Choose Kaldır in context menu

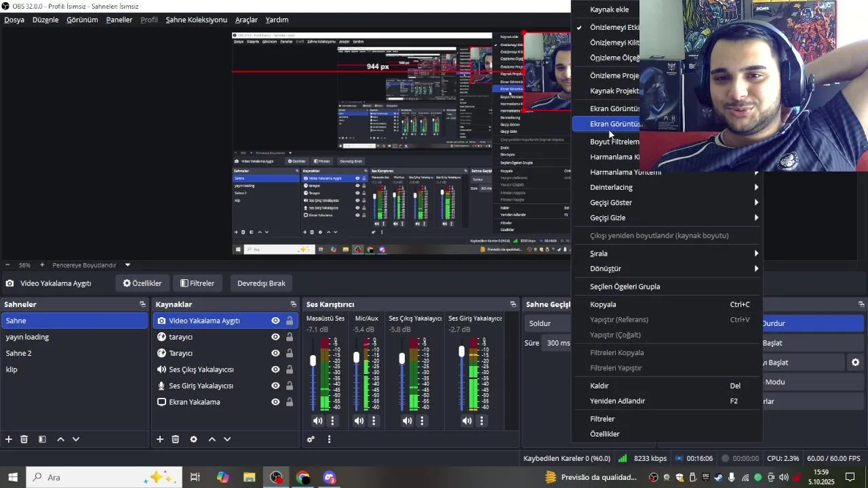(x=667, y=386)
